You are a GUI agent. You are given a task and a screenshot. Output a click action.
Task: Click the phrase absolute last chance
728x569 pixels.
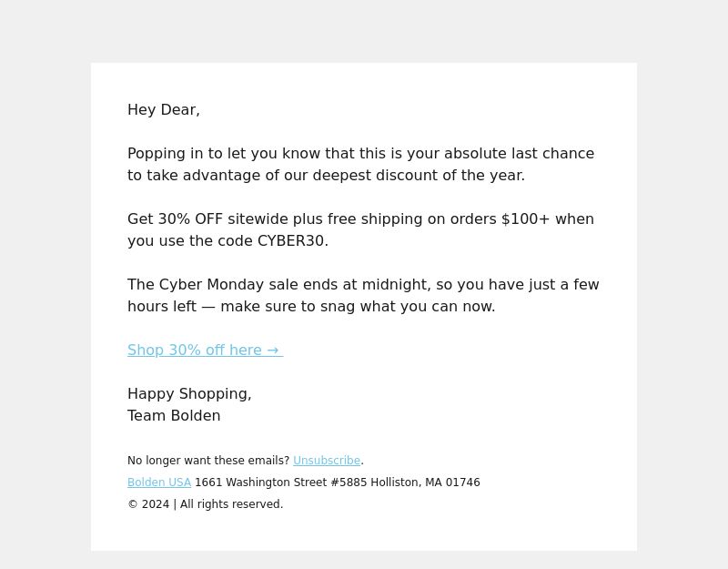[x=519, y=153]
